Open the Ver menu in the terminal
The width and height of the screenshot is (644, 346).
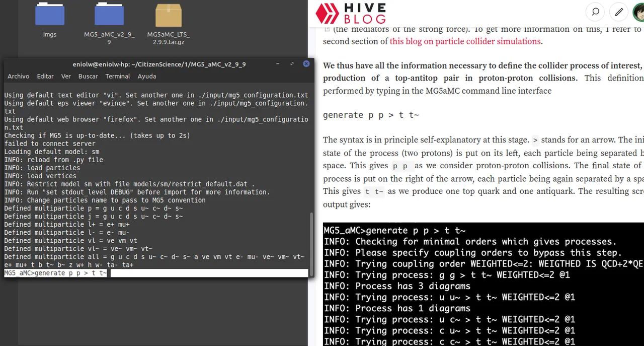(66, 76)
